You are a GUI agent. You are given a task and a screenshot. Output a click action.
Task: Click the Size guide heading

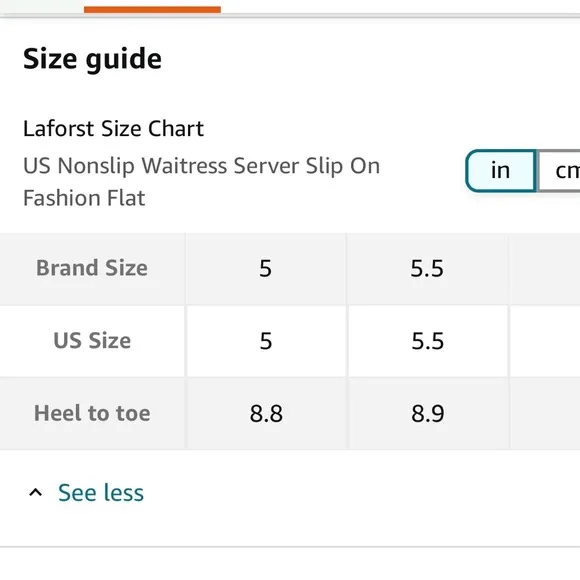92,59
